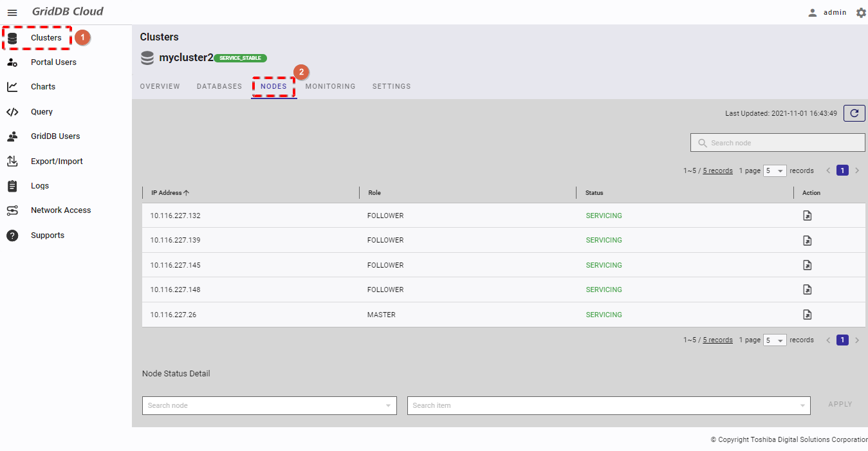Image resolution: width=868 pixels, height=451 pixels.
Task: Click the Charts line graph icon
Action: point(12,87)
